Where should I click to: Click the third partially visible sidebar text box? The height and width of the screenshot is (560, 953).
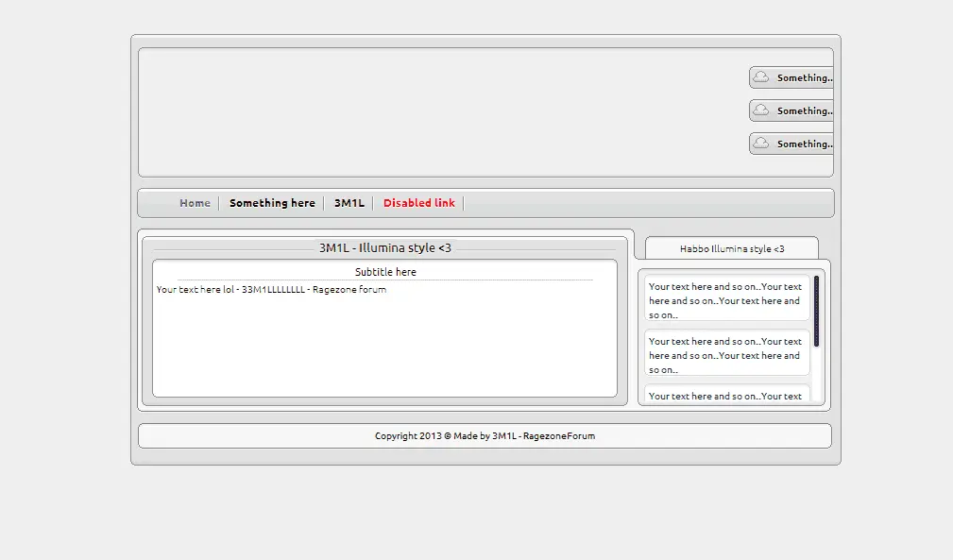(x=727, y=394)
